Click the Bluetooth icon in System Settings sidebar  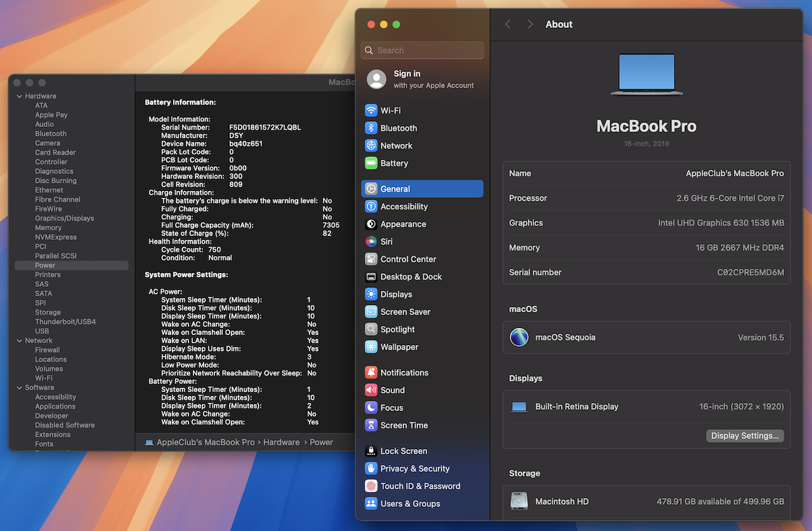(x=371, y=128)
